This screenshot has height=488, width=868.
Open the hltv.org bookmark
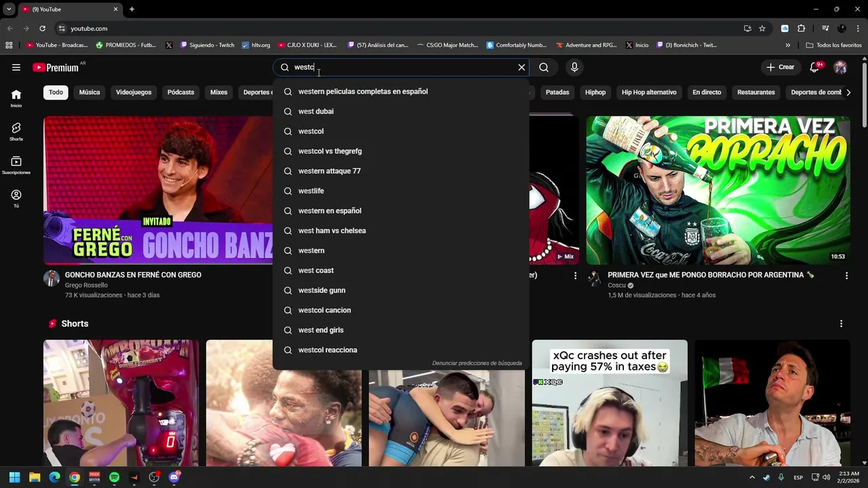[x=256, y=45]
